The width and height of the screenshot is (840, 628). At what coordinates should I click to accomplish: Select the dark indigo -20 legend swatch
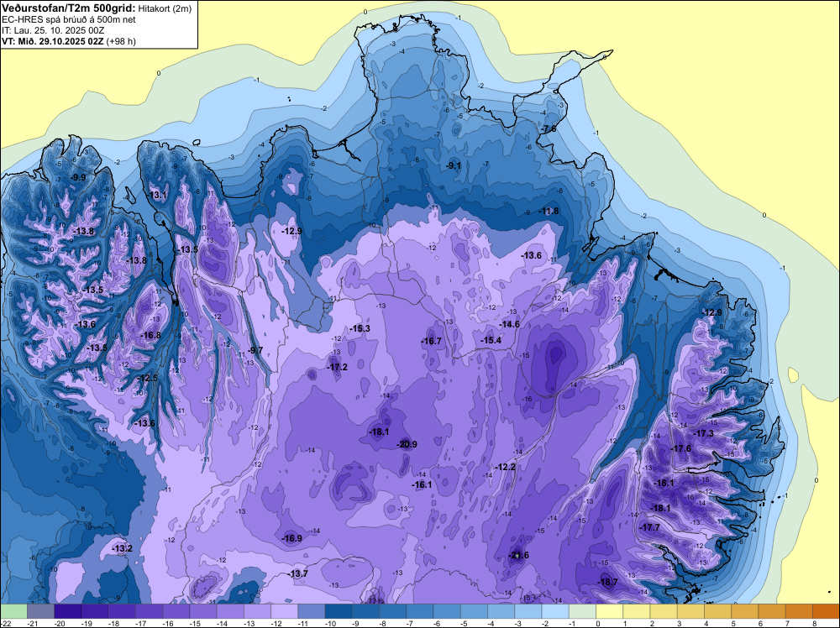click(x=67, y=611)
